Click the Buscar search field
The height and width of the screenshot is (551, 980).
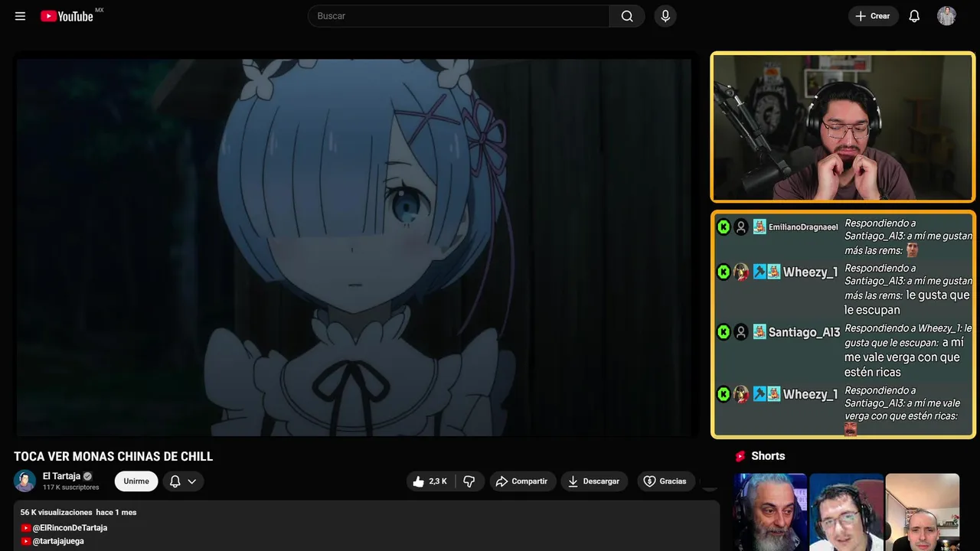459,16
